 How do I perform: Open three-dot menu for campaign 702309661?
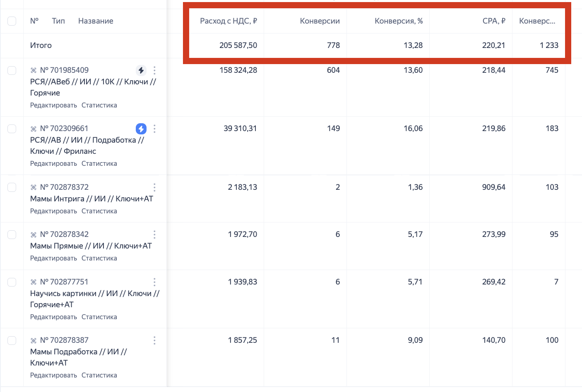(x=154, y=129)
